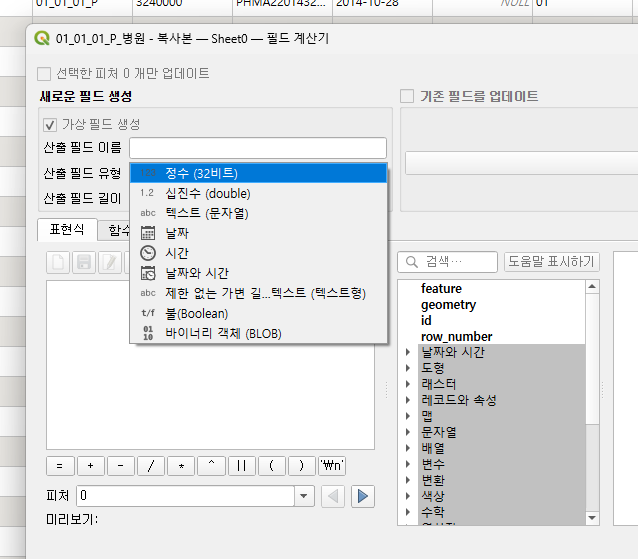Enable the '기존 필드를 업데이트' checkbox

(407, 96)
